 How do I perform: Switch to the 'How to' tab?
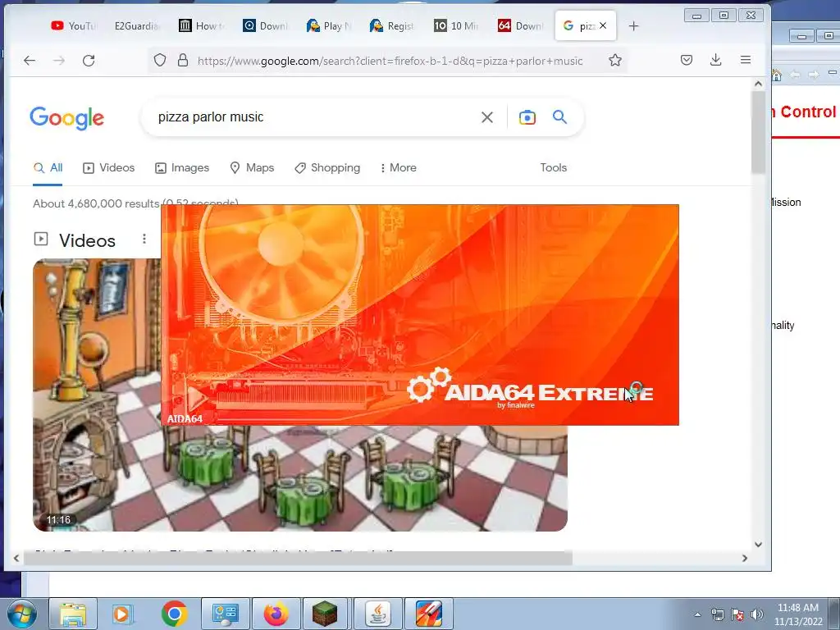click(x=202, y=25)
